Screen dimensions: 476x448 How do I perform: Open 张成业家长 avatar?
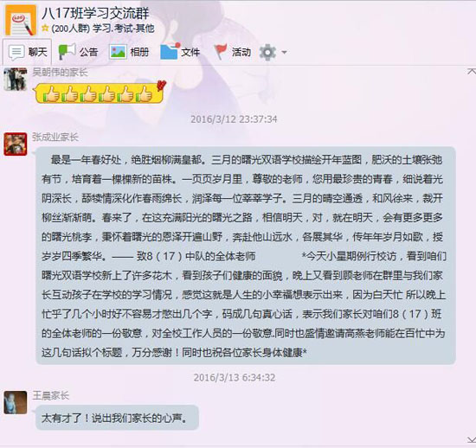tap(16, 144)
